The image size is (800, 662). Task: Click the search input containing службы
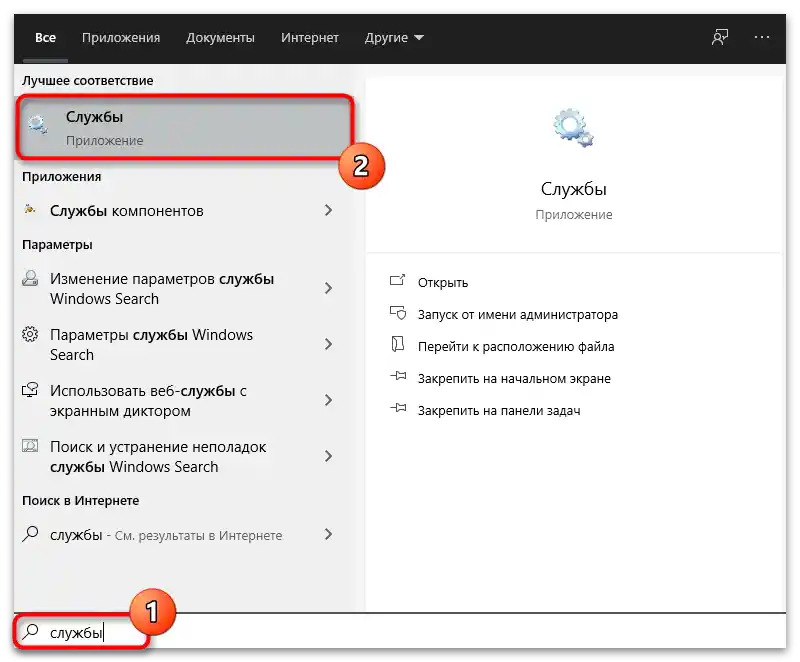tap(400, 632)
